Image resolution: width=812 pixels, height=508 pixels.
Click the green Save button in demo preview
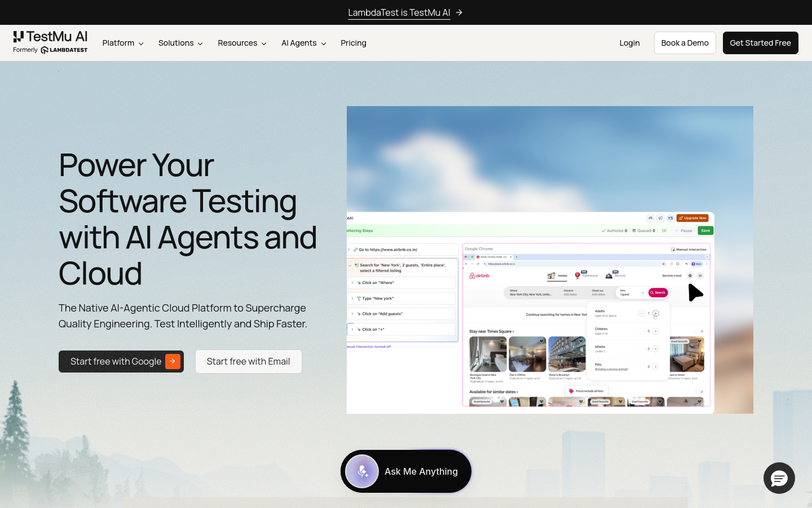coord(705,230)
